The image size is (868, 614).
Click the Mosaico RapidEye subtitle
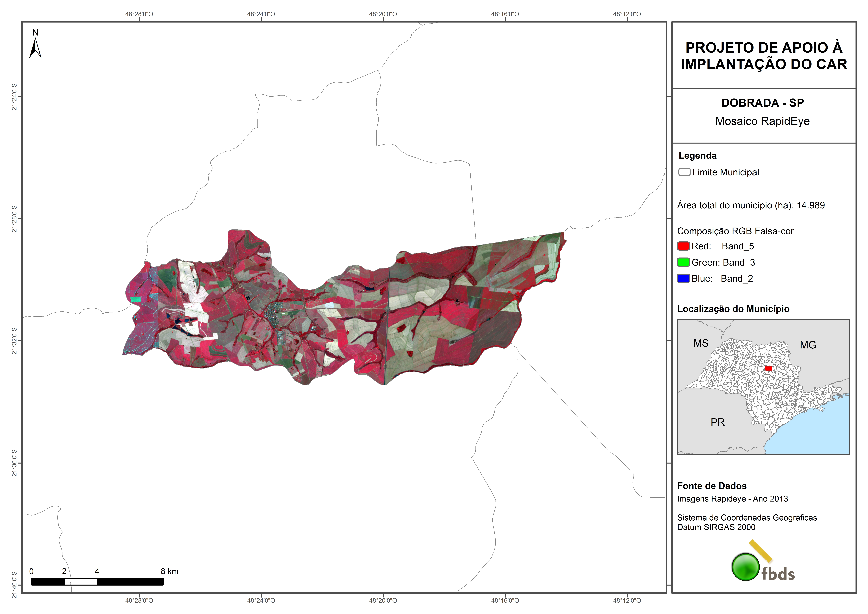(x=762, y=121)
